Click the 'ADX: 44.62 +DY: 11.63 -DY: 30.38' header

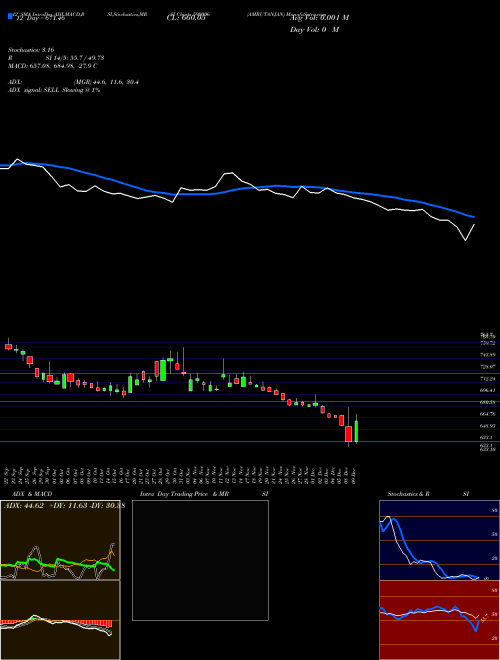coord(64,506)
